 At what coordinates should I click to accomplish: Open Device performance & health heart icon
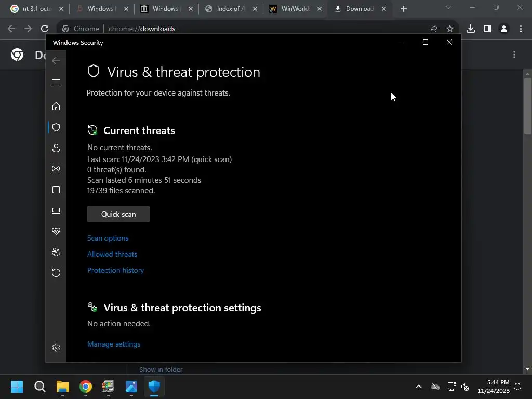[x=56, y=231]
